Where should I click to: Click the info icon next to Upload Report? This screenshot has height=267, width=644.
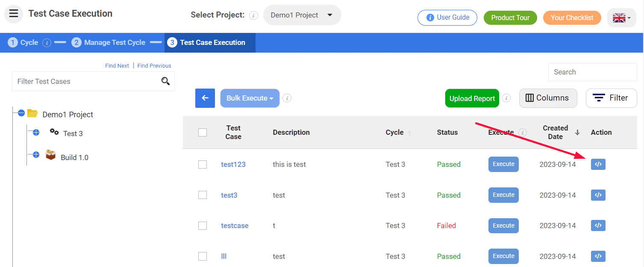(506, 98)
